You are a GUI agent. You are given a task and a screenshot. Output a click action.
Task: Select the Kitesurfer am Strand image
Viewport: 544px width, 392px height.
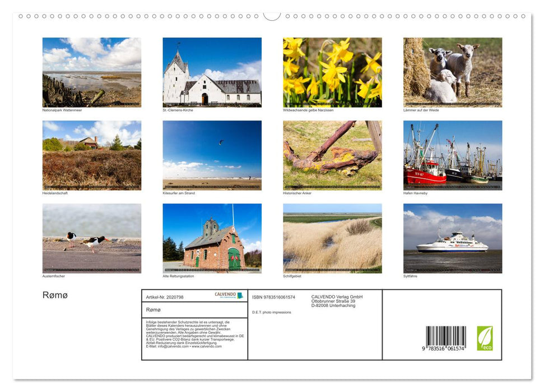tap(212, 155)
